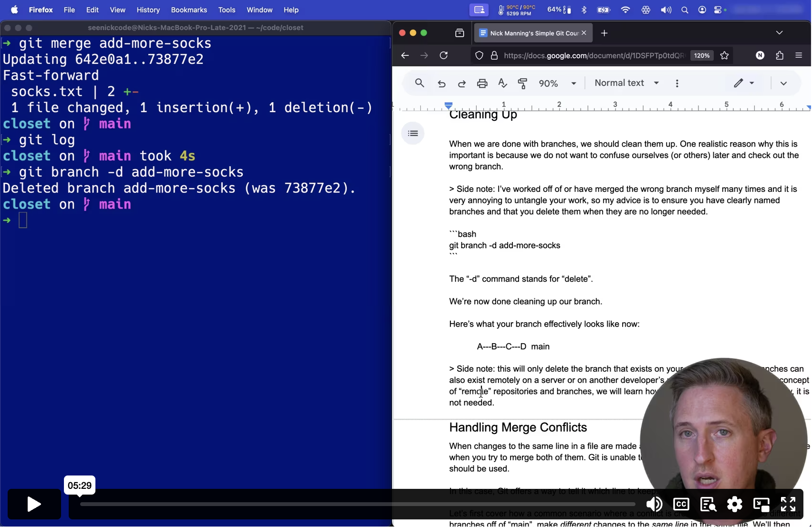
Task: Open Spotlight search in menu bar
Action: pyautogui.click(x=685, y=10)
